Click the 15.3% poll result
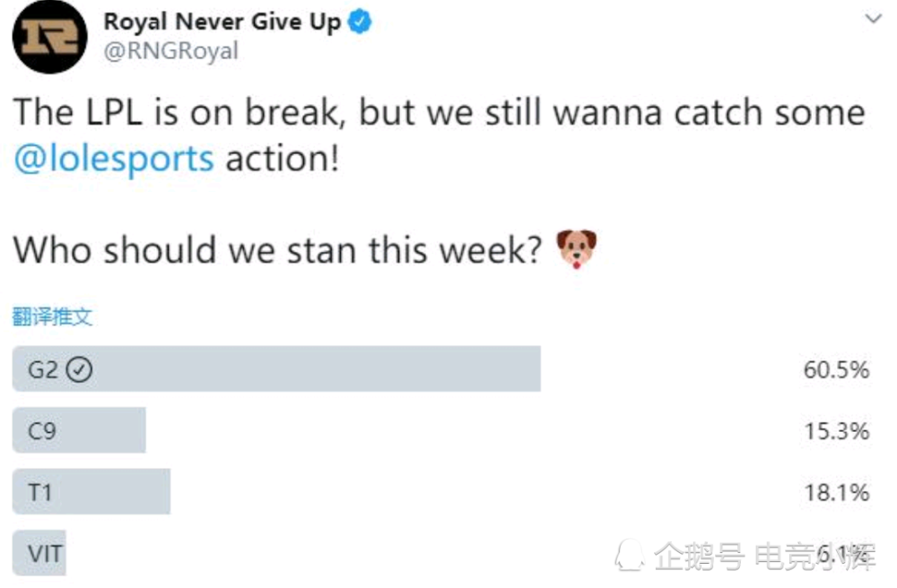This screenshot has width=897, height=588. click(x=837, y=431)
